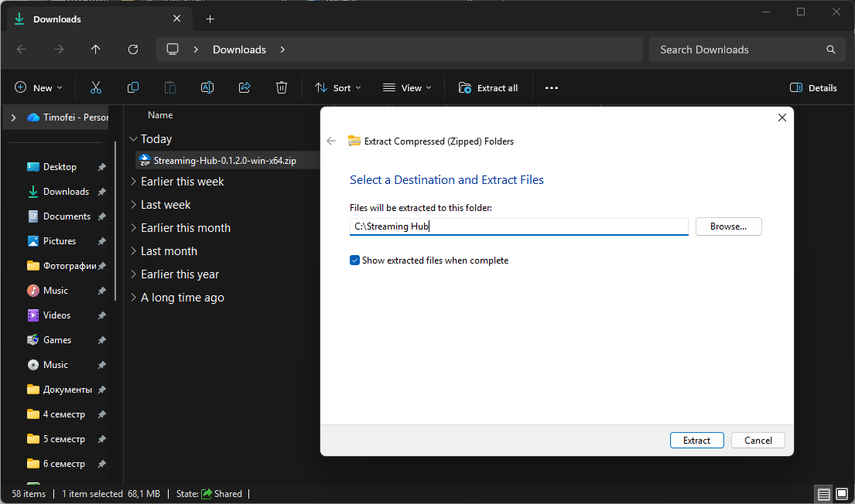855x504 pixels.
Task: Open Videos in the sidebar
Action: [x=56, y=315]
